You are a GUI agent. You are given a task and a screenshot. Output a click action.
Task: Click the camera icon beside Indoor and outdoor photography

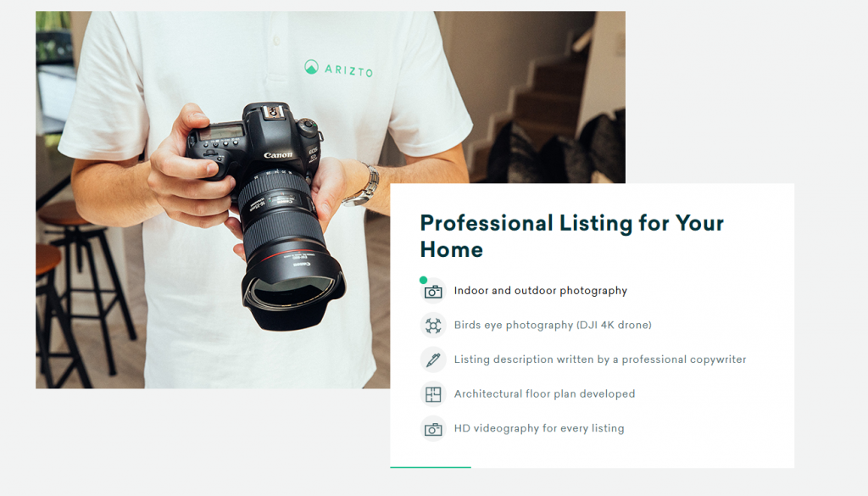(x=433, y=291)
